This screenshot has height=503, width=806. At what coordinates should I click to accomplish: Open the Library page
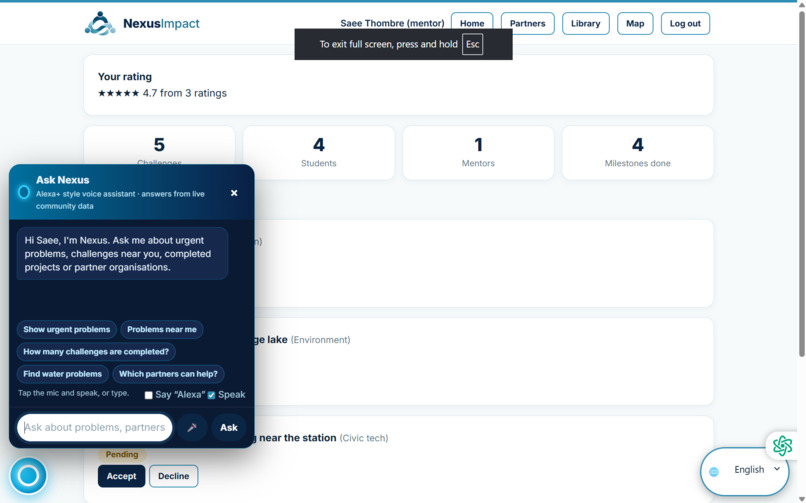[585, 24]
